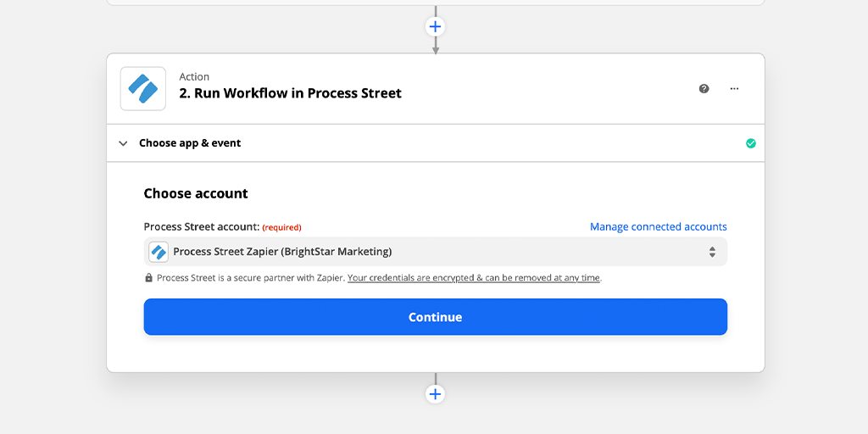Collapse section using the chevron arrow

[x=123, y=143]
